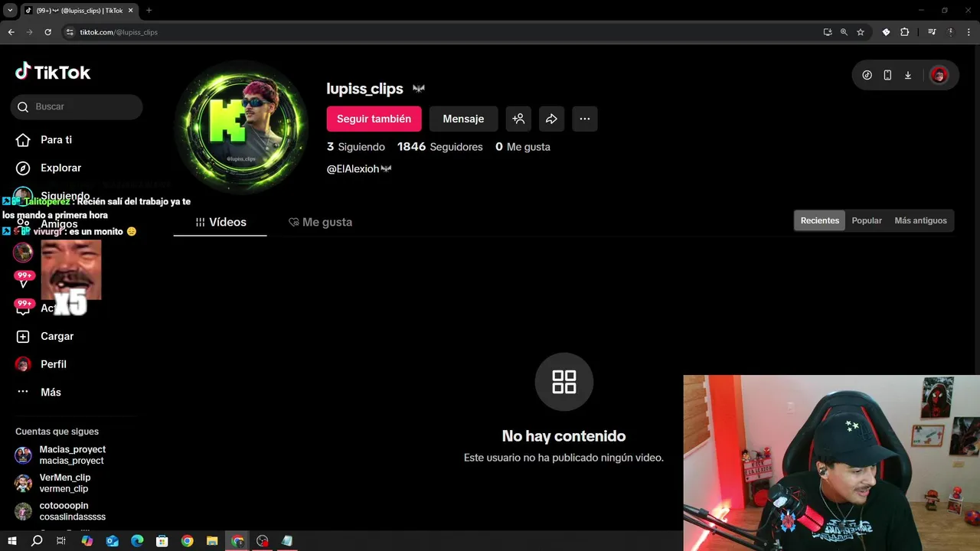Switch to the Me gusta tab
This screenshot has width=980, height=551.
point(321,222)
